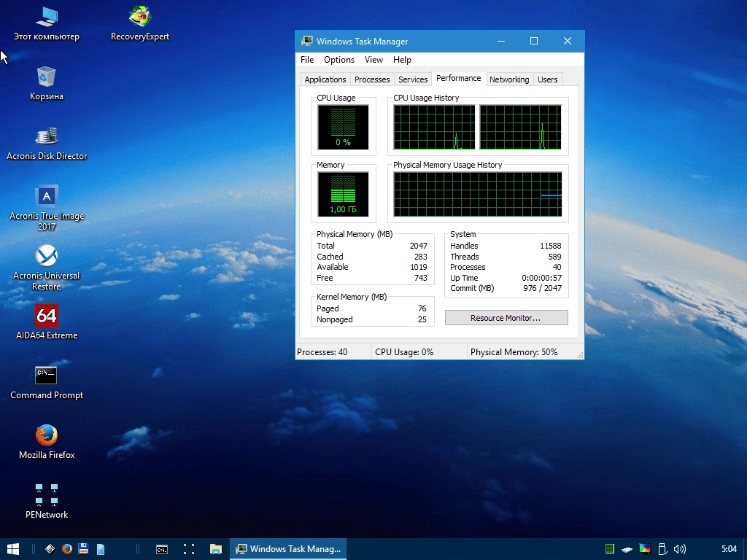Click the black diamond quick-launch taskbar icon

(x=50, y=549)
